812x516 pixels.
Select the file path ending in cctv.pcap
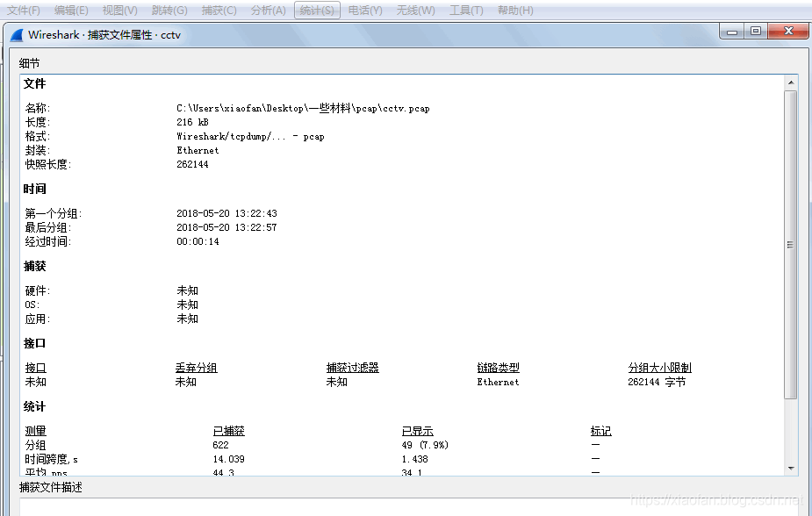[x=303, y=108]
